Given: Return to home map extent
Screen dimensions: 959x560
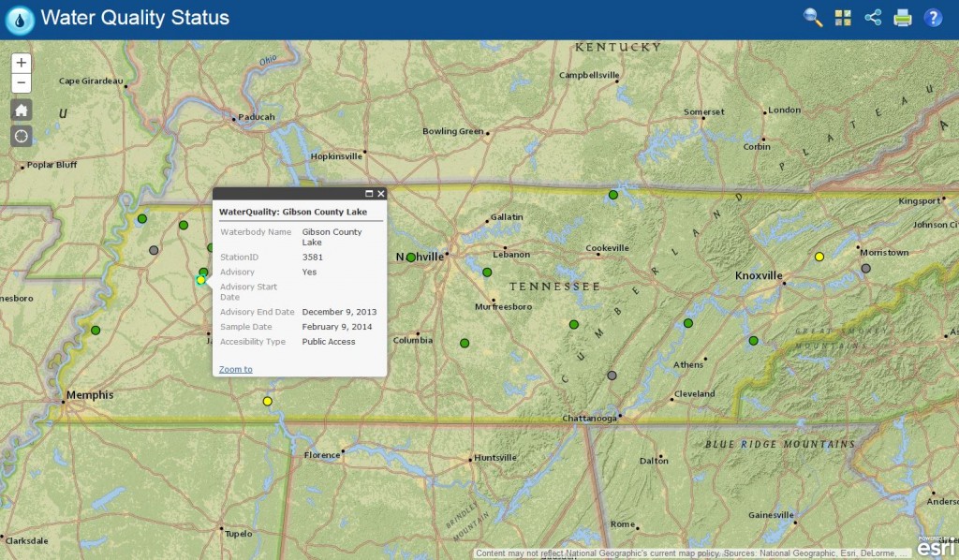Looking at the screenshot, I should tap(22, 111).
